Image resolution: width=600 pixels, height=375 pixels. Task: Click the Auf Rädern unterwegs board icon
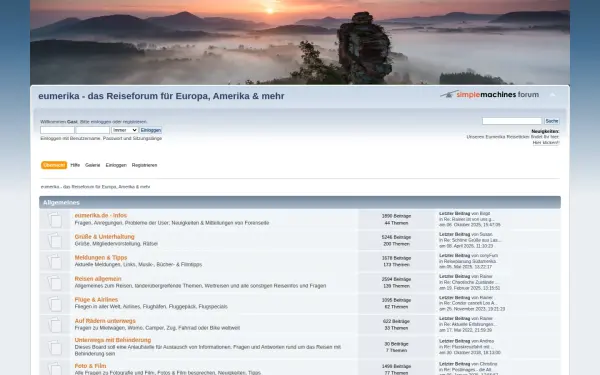[x=55, y=324]
